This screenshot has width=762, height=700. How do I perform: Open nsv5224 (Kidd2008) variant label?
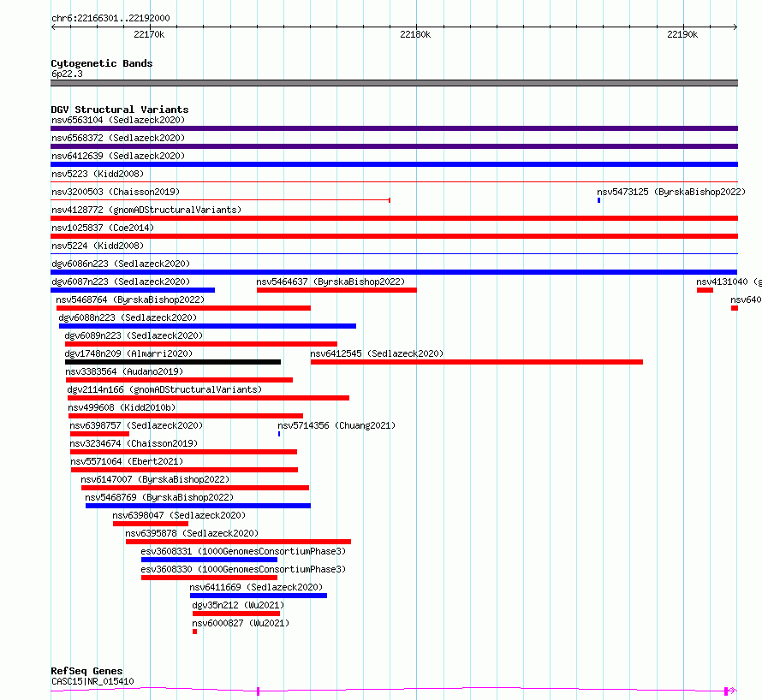pos(98,246)
